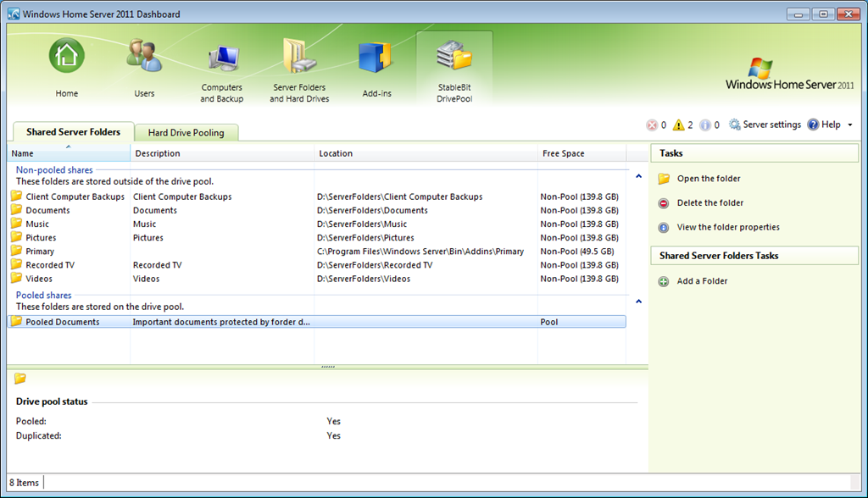Click the Videos row folder icon
The height and width of the screenshot is (498, 868).
click(17, 278)
